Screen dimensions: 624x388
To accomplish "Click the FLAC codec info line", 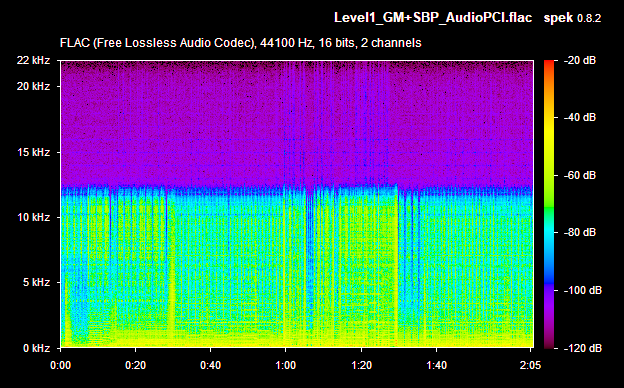I will pyautogui.click(x=240, y=43).
